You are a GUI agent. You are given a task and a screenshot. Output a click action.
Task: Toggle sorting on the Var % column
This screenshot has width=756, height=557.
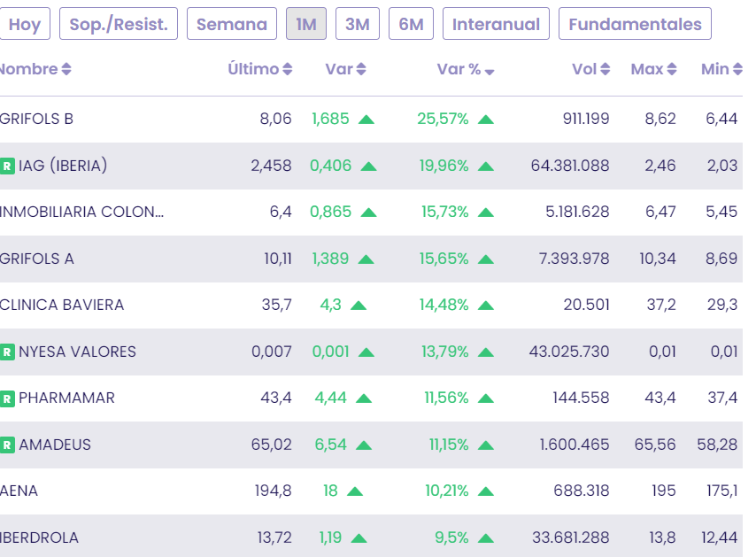click(x=466, y=69)
